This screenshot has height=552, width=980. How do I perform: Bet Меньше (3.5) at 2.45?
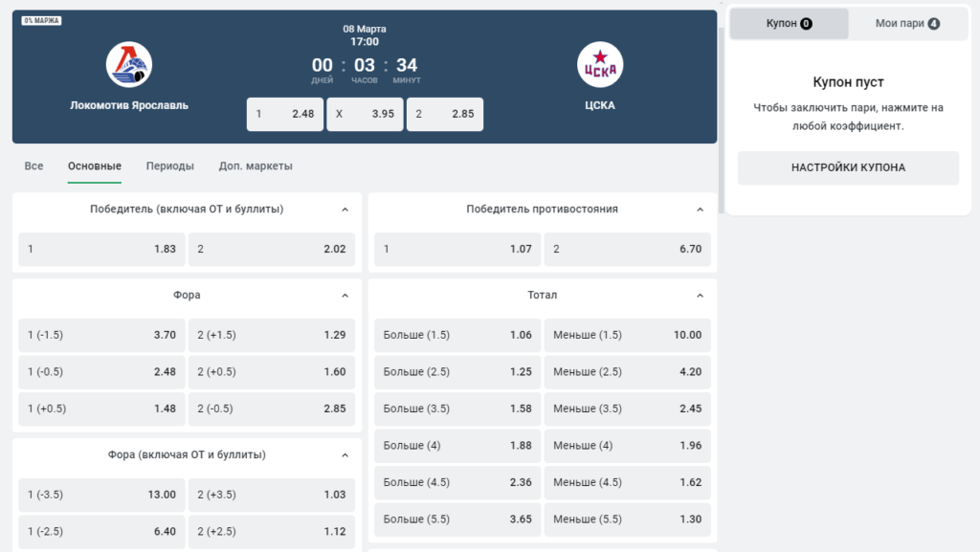[628, 409]
